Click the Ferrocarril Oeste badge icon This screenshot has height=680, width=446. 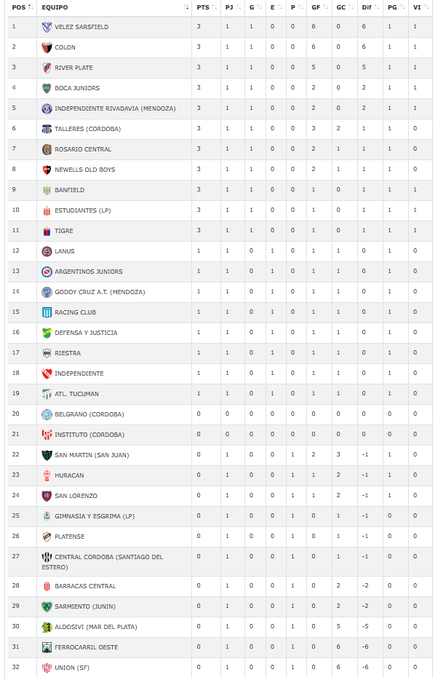[x=46, y=647]
